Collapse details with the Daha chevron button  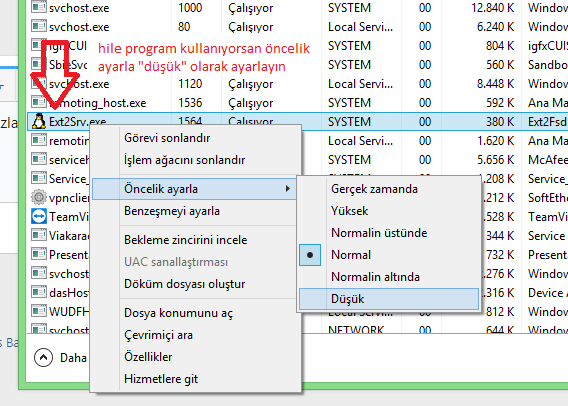coord(43,357)
